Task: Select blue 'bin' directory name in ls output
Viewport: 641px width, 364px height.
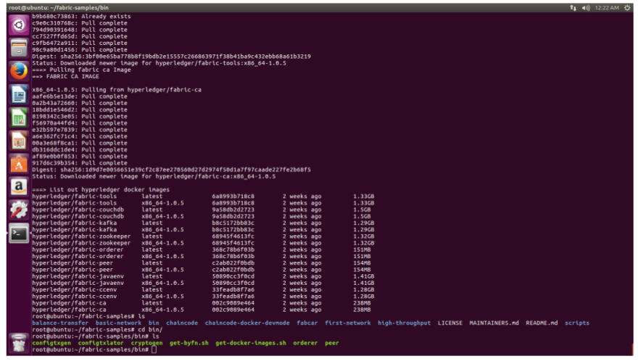Action: pos(154,323)
